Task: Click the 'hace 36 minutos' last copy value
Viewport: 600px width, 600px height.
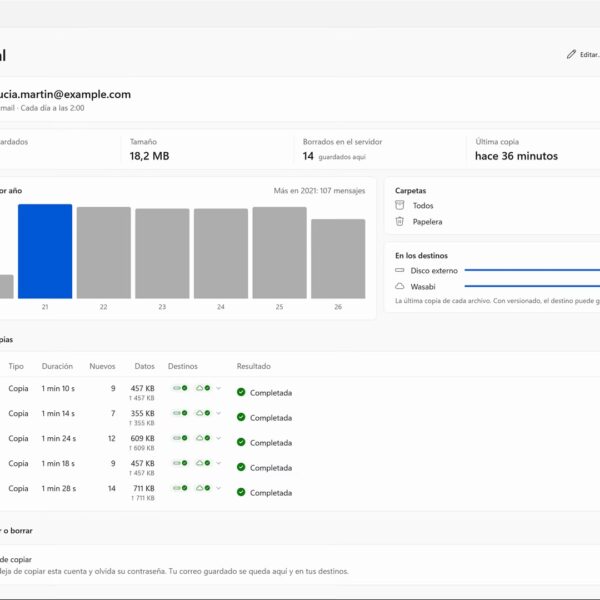Action: pyautogui.click(x=516, y=156)
